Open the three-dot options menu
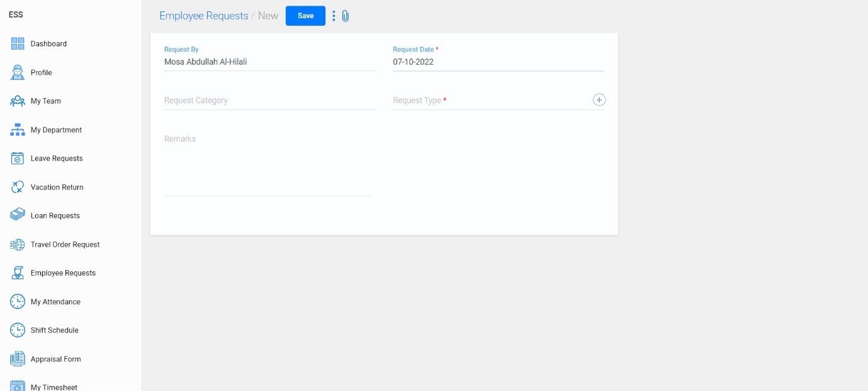 click(x=334, y=16)
